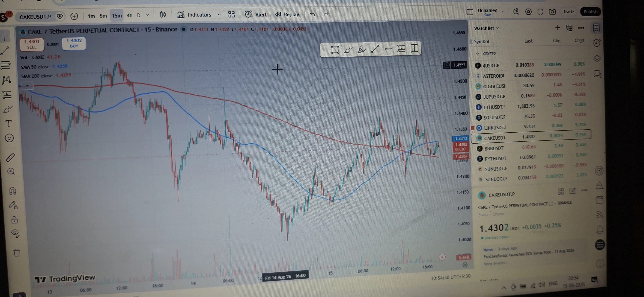Open the candlestick chart type menu

(x=163, y=15)
